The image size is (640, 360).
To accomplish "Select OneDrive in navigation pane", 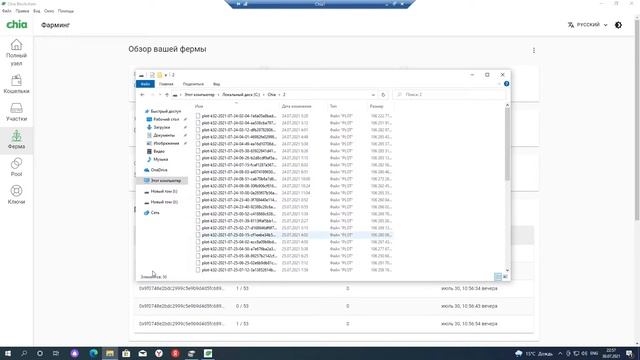I will pyautogui.click(x=158, y=170).
